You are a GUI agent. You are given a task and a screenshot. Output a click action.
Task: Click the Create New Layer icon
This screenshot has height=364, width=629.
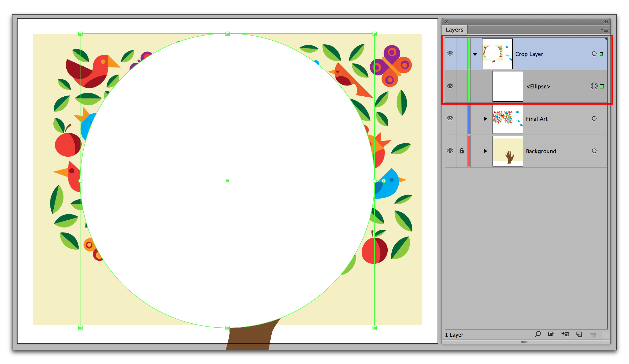click(579, 335)
